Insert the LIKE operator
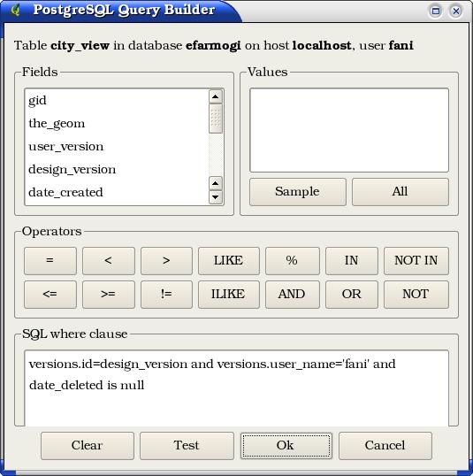 (229, 261)
